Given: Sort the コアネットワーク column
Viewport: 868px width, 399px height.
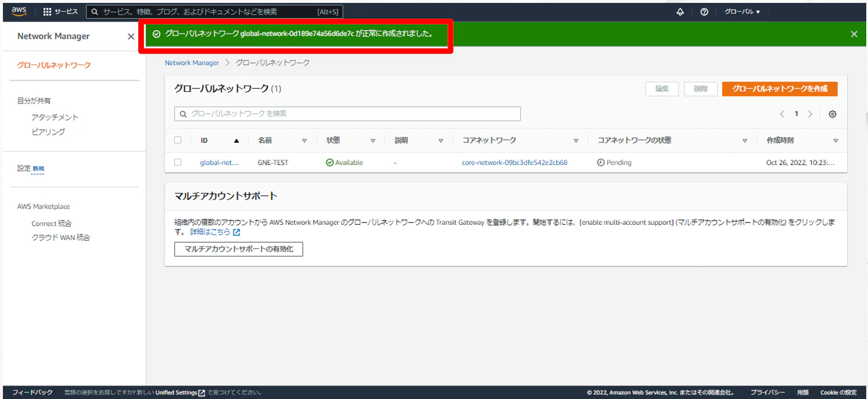Looking at the screenshot, I should click(576, 141).
